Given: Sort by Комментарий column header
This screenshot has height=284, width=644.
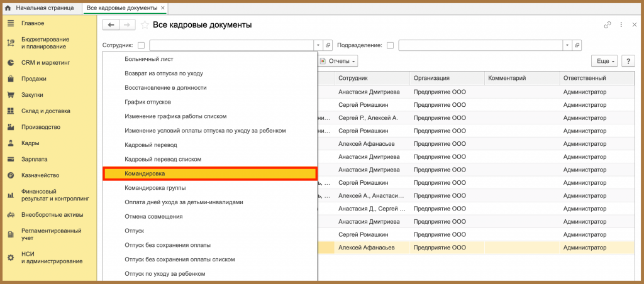Looking at the screenshot, I should click(x=522, y=79).
